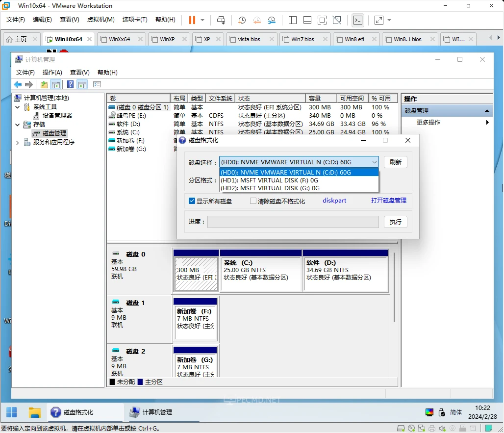Open 查看(V) menu in Computer Management
This screenshot has height=433, width=504.
[x=80, y=72]
